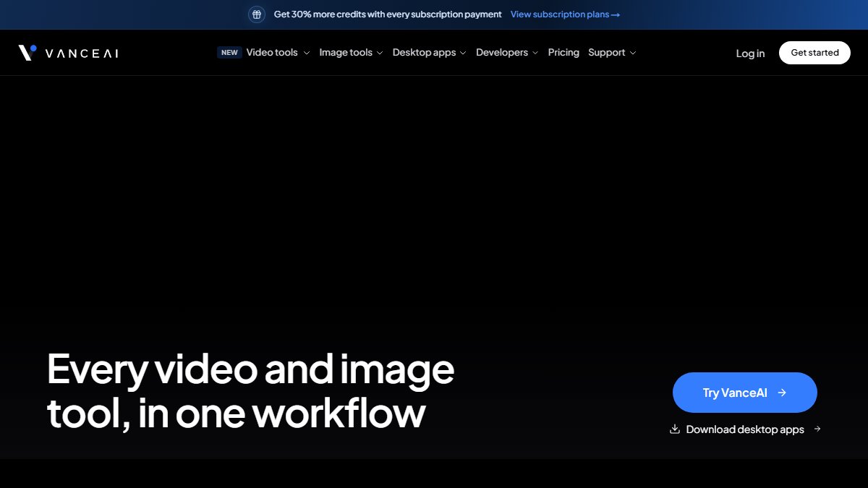Click View subscription plans link

tap(565, 14)
